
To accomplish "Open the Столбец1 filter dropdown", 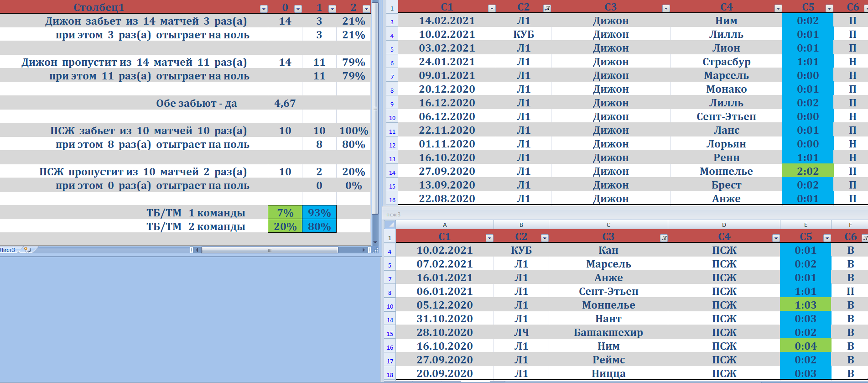I will tap(264, 9).
